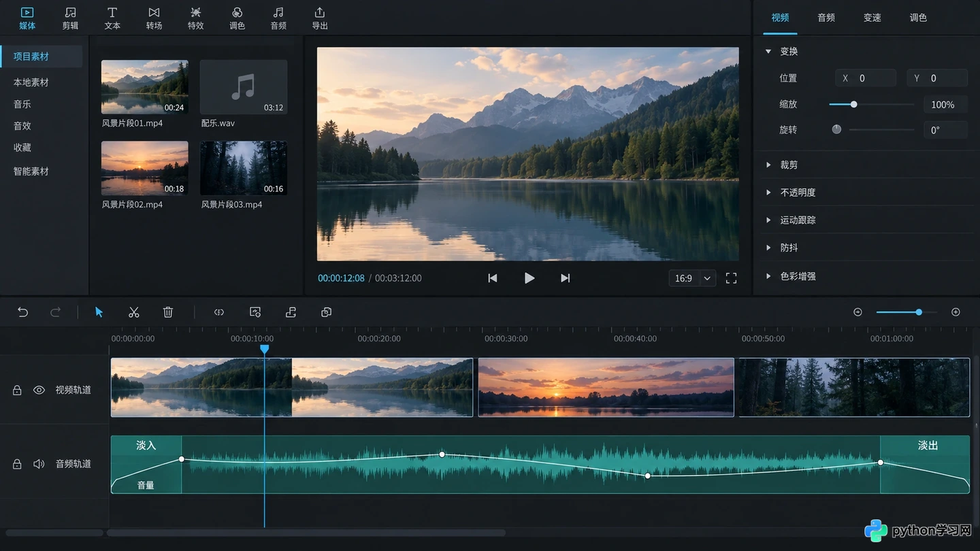Screen dimensions: 980x551
Task: Skip to next frame button
Action: coord(565,278)
